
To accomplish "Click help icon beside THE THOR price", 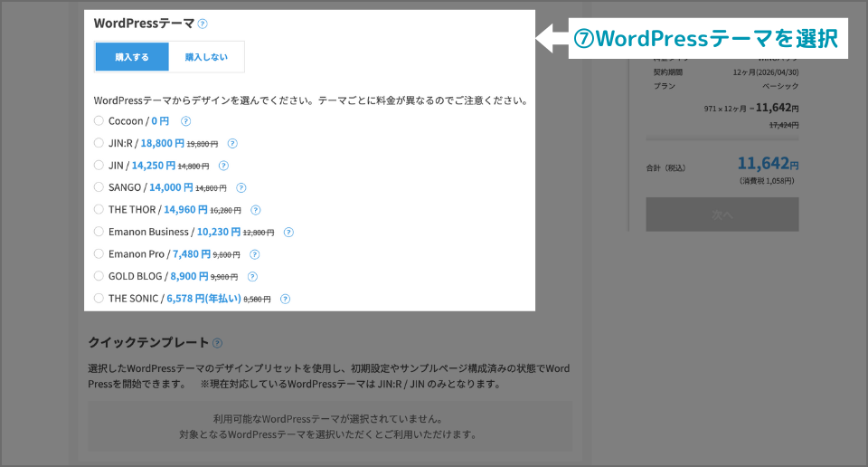I will point(256,210).
